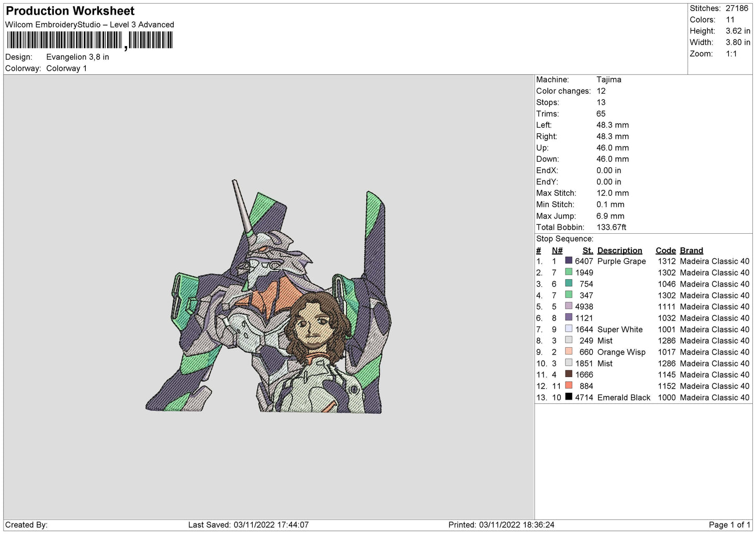Click the trims value '65'
756x534 pixels.
tap(601, 113)
